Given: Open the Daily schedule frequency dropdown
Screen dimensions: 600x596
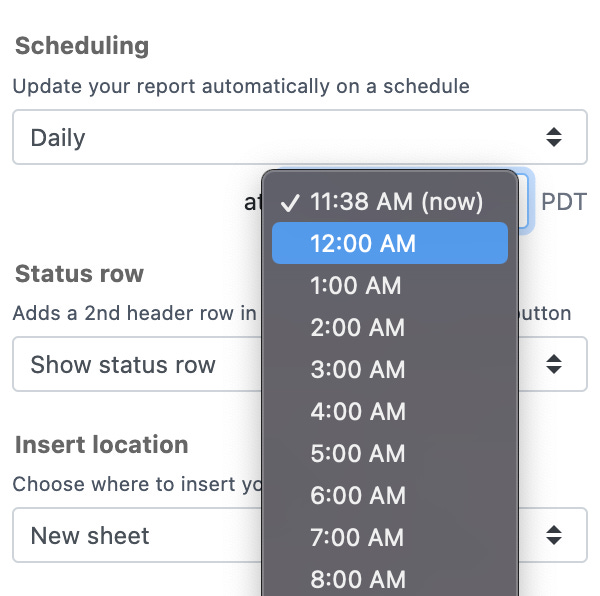Looking at the screenshot, I should pos(300,137).
